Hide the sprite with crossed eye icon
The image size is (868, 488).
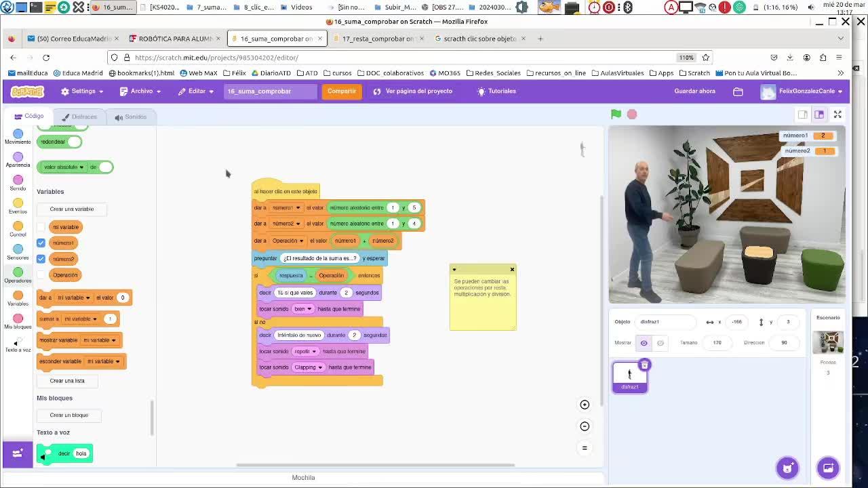coord(660,343)
